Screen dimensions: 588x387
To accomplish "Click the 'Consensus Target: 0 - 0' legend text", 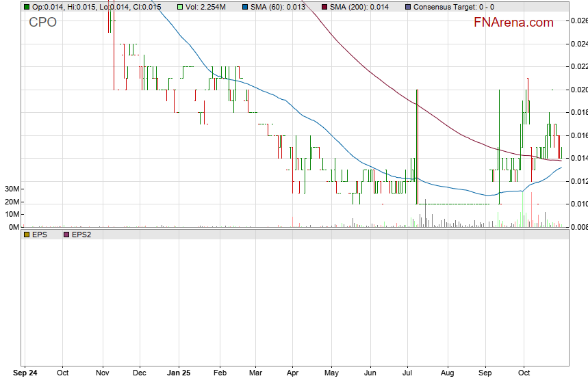I will (x=455, y=7).
